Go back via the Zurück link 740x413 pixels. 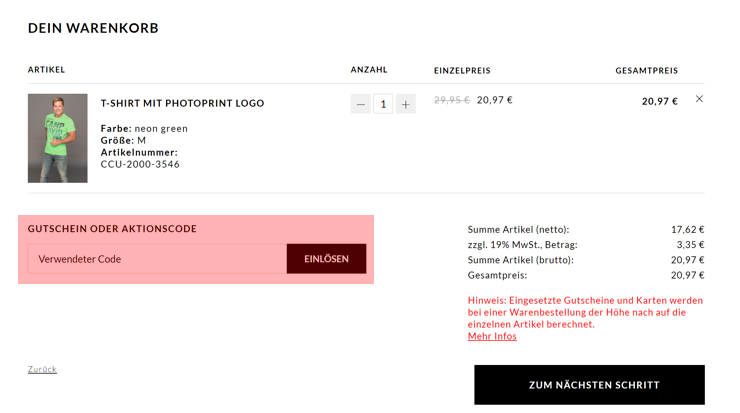(42, 369)
